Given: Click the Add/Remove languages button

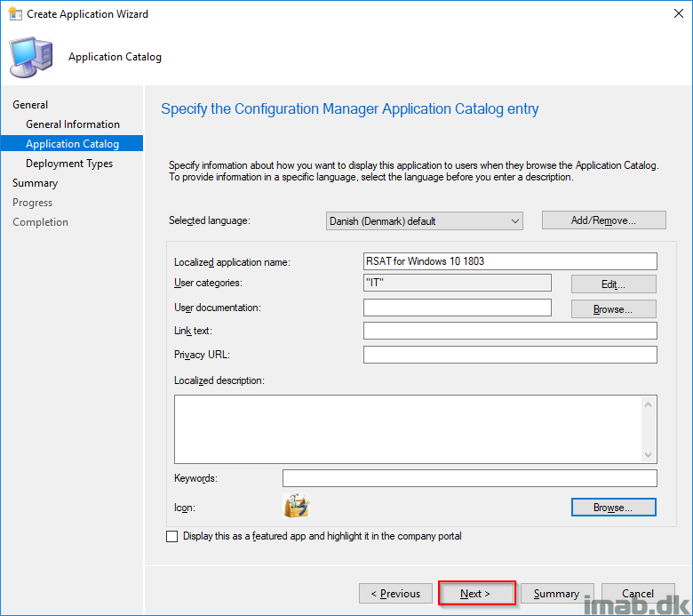Looking at the screenshot, I should 604,220.
